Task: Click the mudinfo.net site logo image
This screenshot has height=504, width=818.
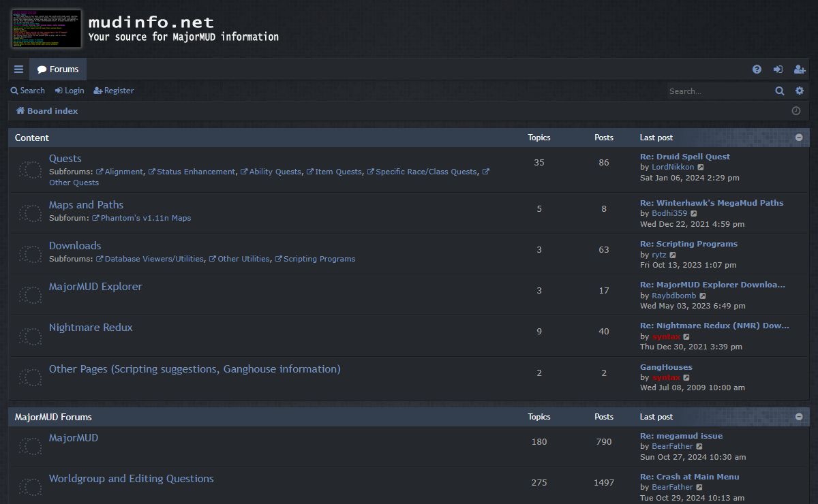Action: pos(46,29)
